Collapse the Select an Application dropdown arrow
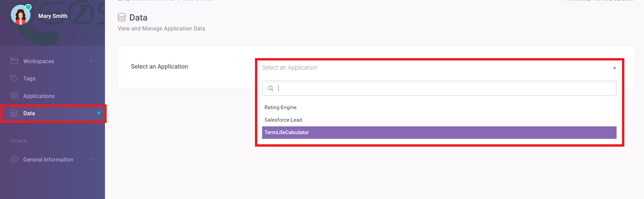 click(614, 68)
